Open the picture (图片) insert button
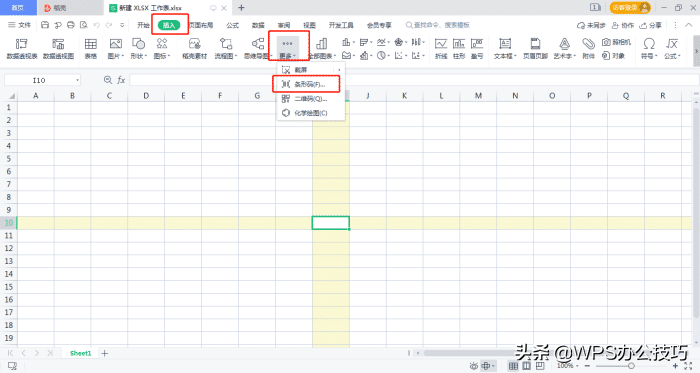This screenshot has height=373, width=700. 116,48
